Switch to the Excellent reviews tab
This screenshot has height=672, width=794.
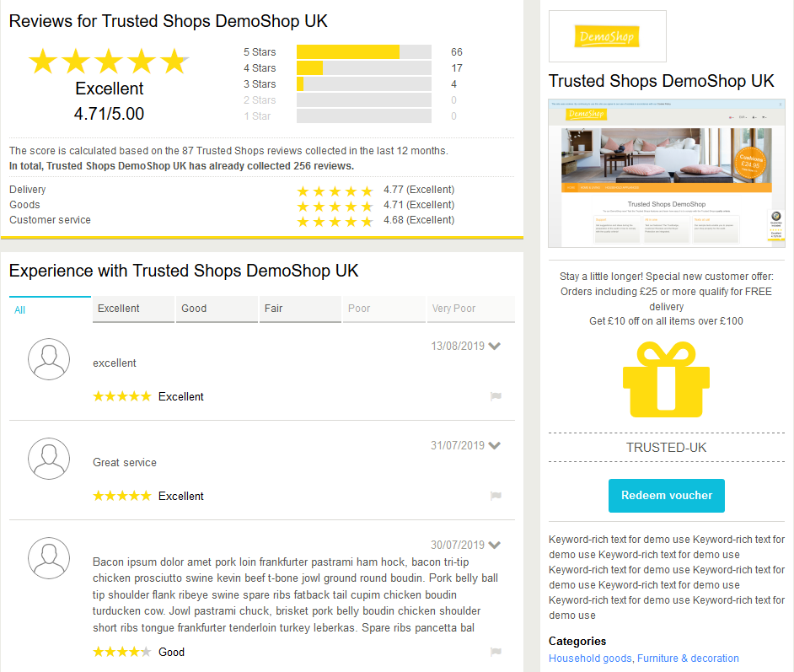pyautogui.click(x=134, y=309)
